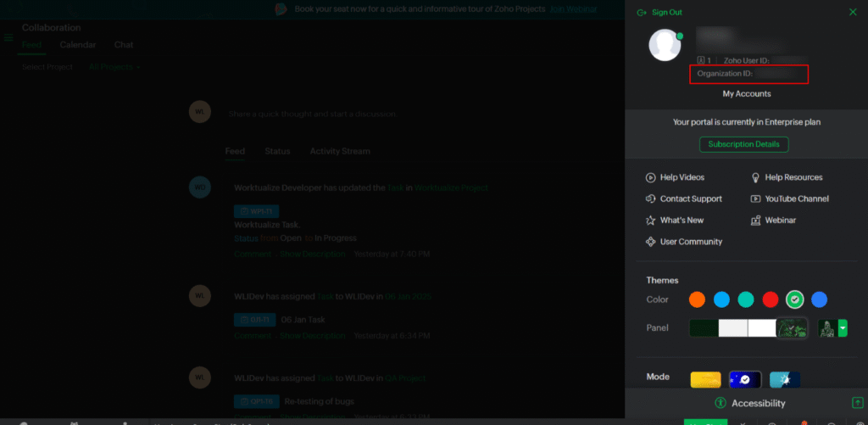Open the YouTube Channel icon
868x425 pixels.
pyautogui.click(x=756, y=199)
